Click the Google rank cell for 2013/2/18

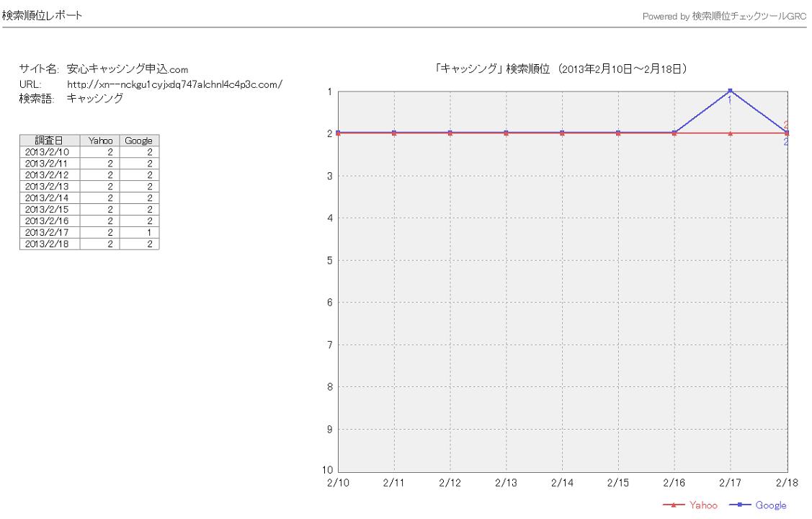coord(139,244)
